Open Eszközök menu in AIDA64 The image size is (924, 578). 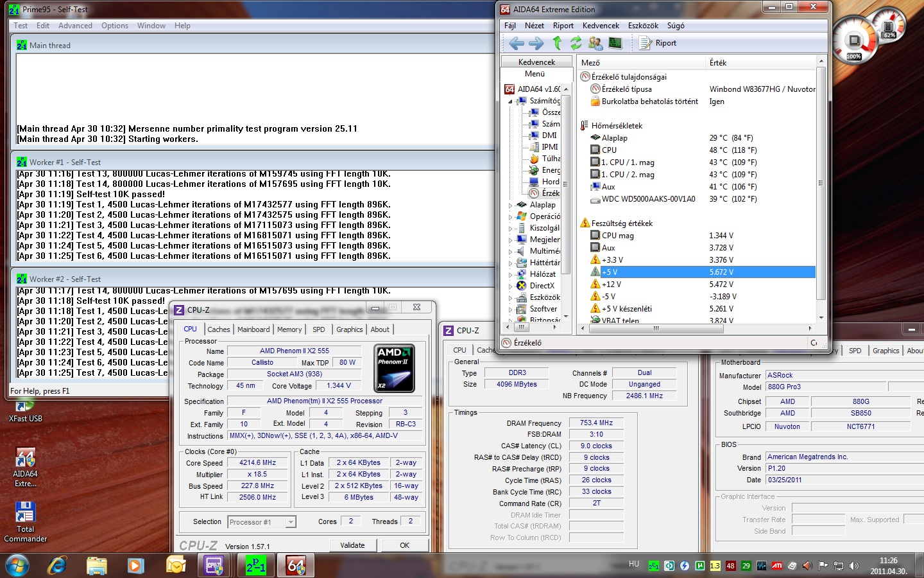pos(643,26)
